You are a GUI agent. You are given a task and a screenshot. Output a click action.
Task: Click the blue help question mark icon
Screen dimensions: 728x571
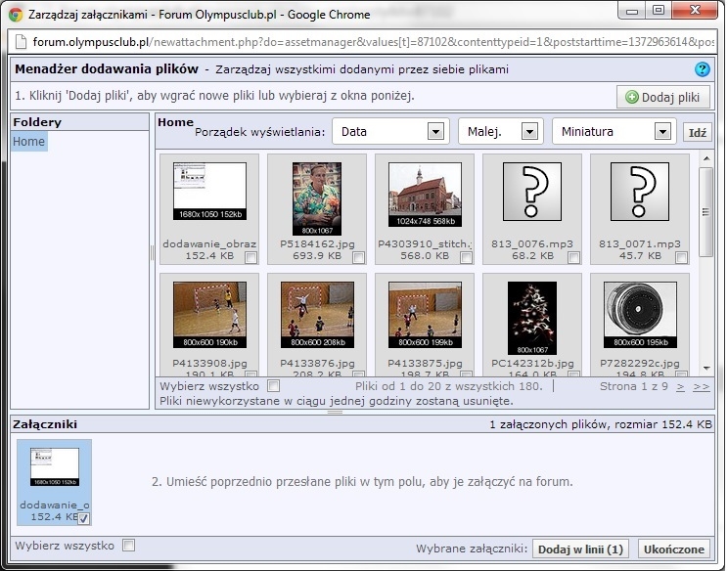coord(702,69)
